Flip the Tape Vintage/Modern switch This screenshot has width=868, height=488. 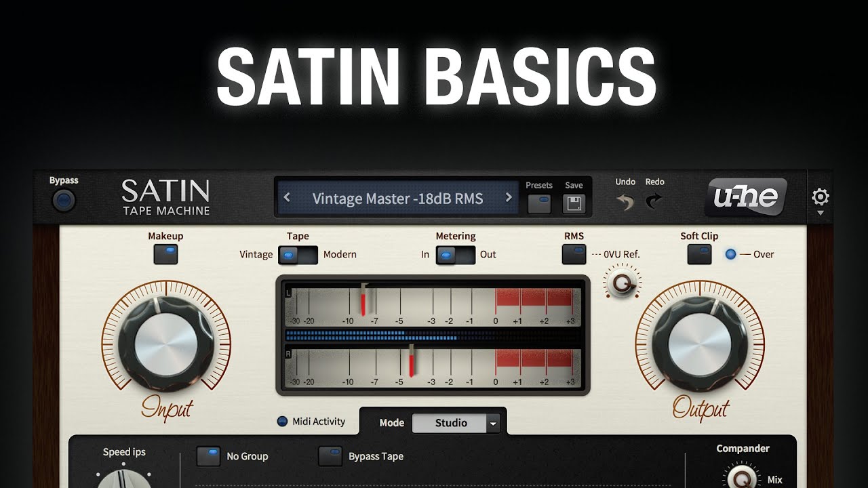[x=298, y=255]
